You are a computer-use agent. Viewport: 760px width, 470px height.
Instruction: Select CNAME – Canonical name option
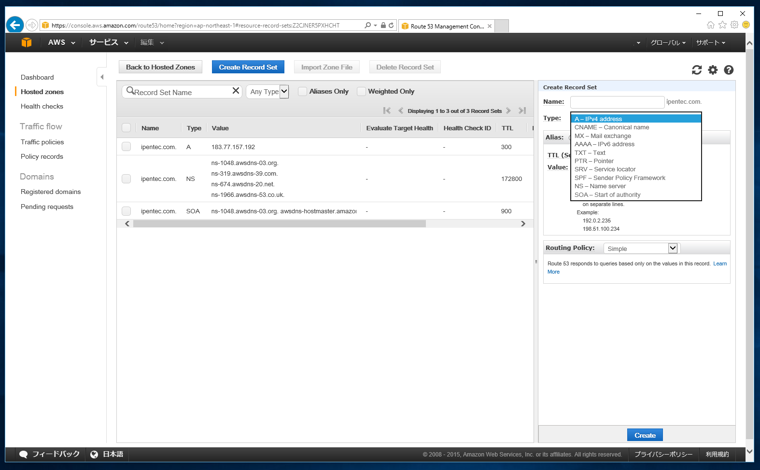[636, 127]
